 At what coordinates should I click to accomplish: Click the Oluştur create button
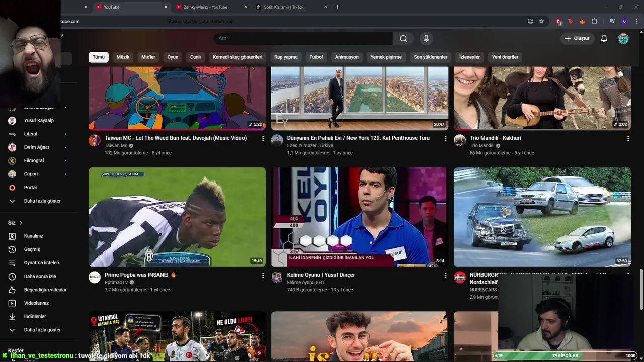click(x=578, y=39)
